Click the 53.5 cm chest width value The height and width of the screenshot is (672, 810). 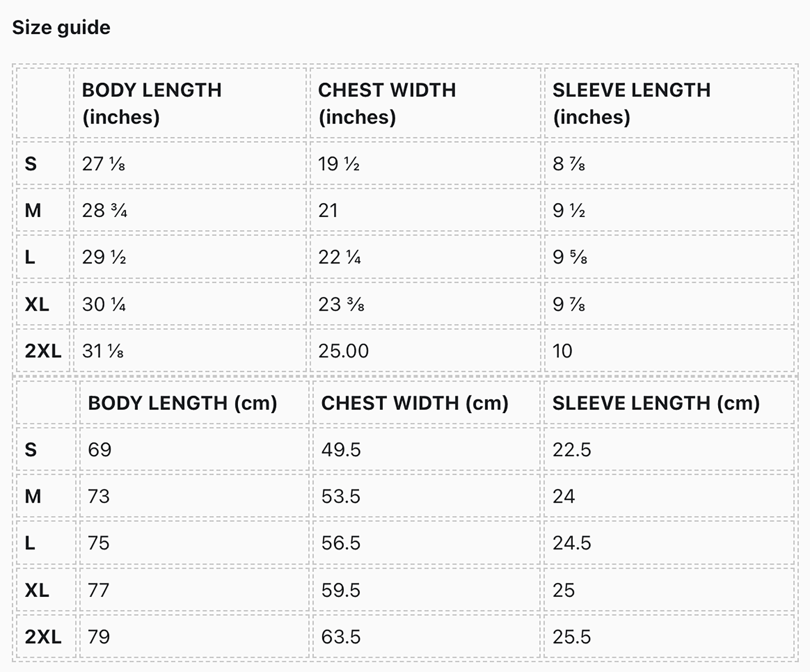click(x=341, y=496)
